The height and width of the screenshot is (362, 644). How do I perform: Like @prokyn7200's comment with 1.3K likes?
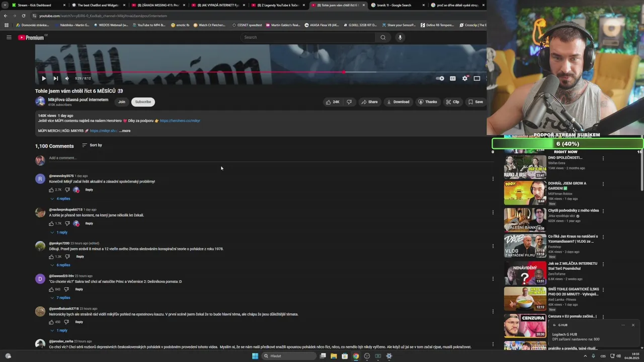point(51,257)
